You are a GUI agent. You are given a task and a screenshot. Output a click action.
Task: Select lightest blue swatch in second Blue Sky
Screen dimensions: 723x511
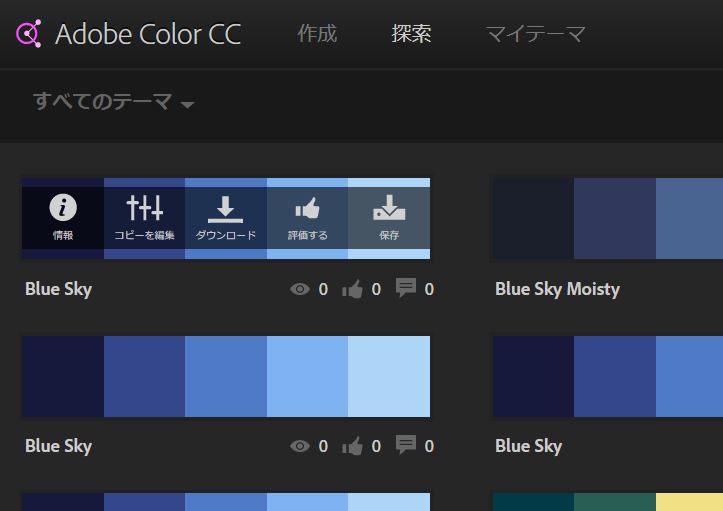[x=389, y=376]
